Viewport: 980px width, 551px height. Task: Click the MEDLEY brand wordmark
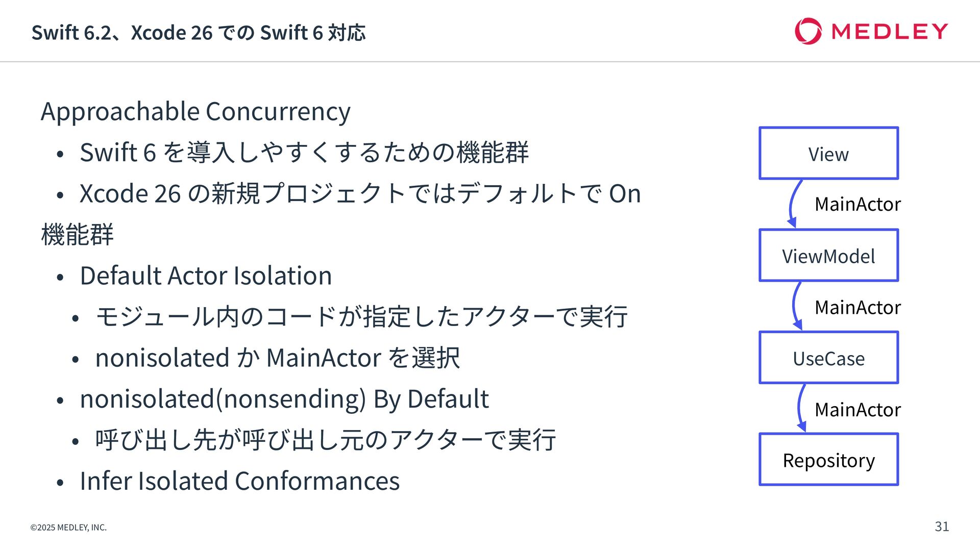click(x=889, y=31)
